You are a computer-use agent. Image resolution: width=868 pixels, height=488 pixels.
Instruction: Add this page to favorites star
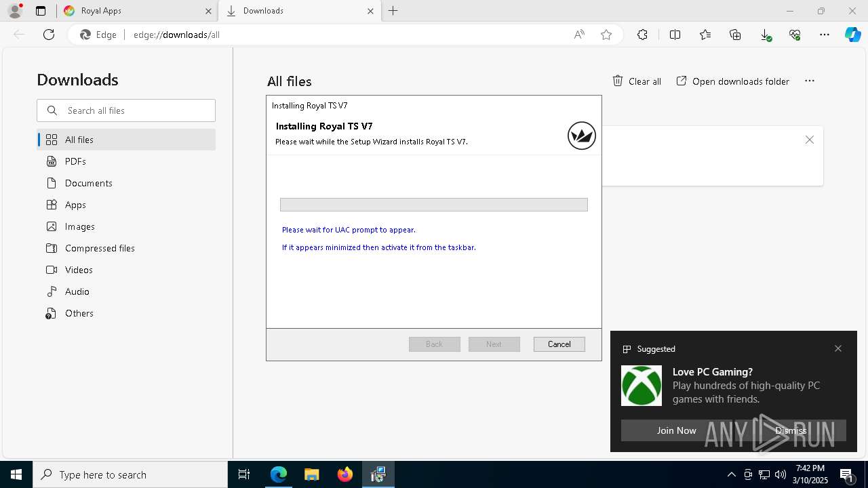click(x=606, y=35)
